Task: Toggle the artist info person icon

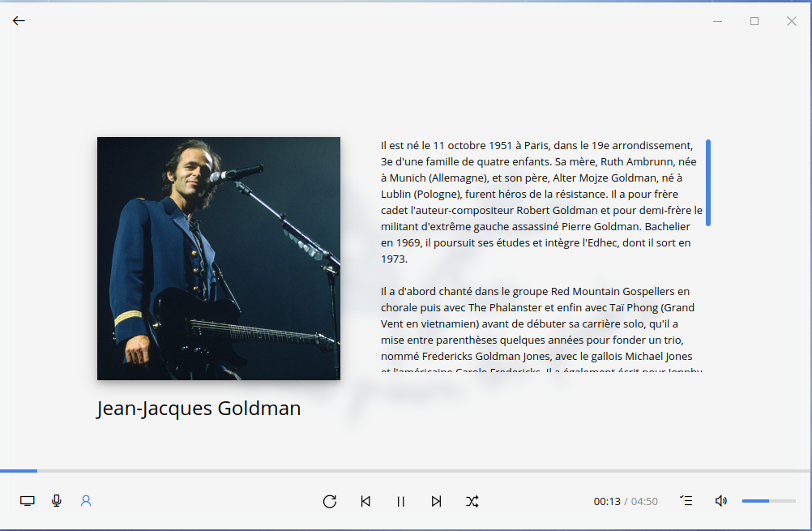Action: (x=86, y=501)
